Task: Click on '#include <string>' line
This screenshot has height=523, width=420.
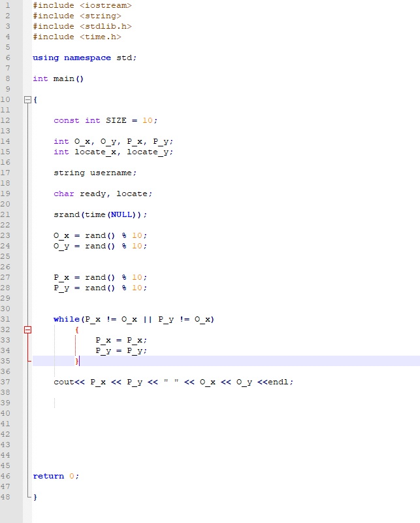Action: point(77,16)
